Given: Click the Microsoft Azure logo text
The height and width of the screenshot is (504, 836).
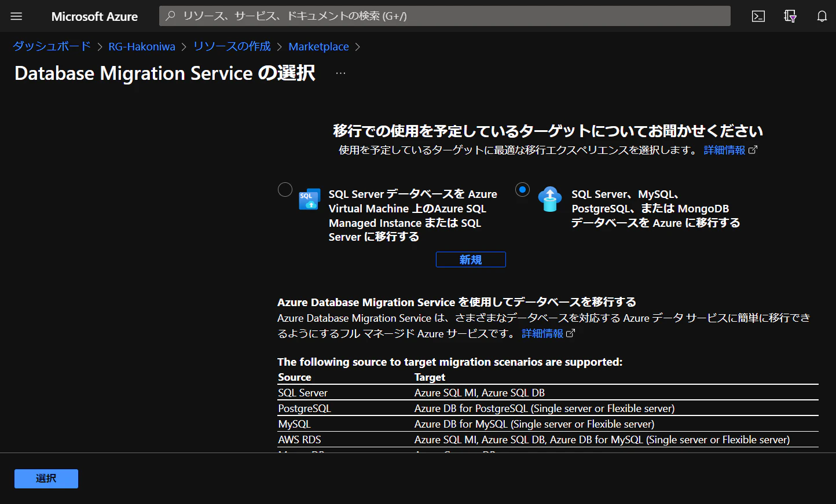Looking at the screenshot, I should pyautogui.click(x=94, y=16).
